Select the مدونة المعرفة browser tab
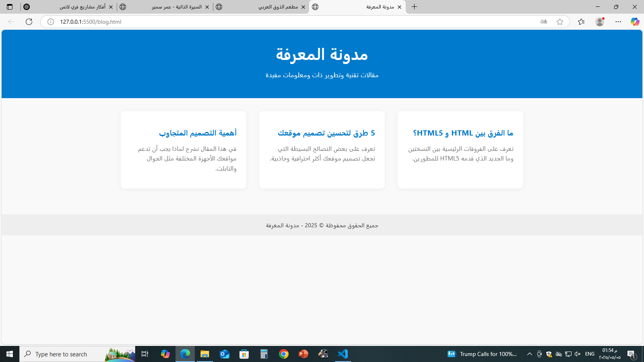 (357, 7)
